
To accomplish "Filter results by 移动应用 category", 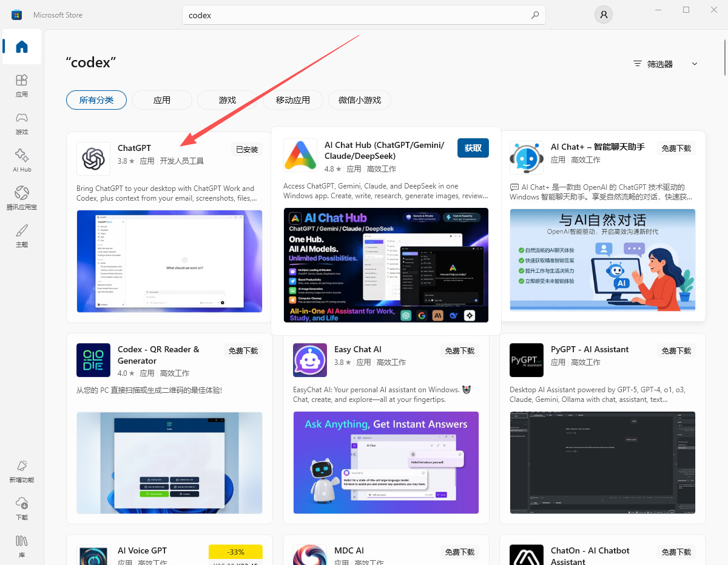I will 293,100.
